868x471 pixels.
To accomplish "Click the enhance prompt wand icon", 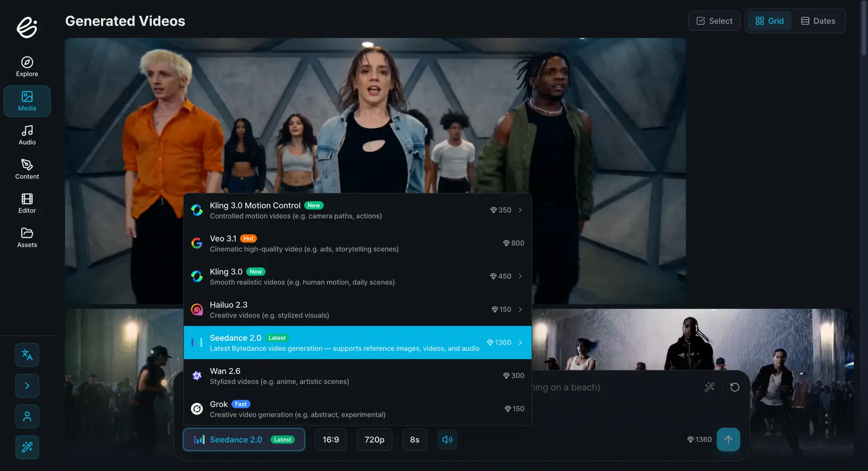I will pyautogui.click(x=710, y=387).
